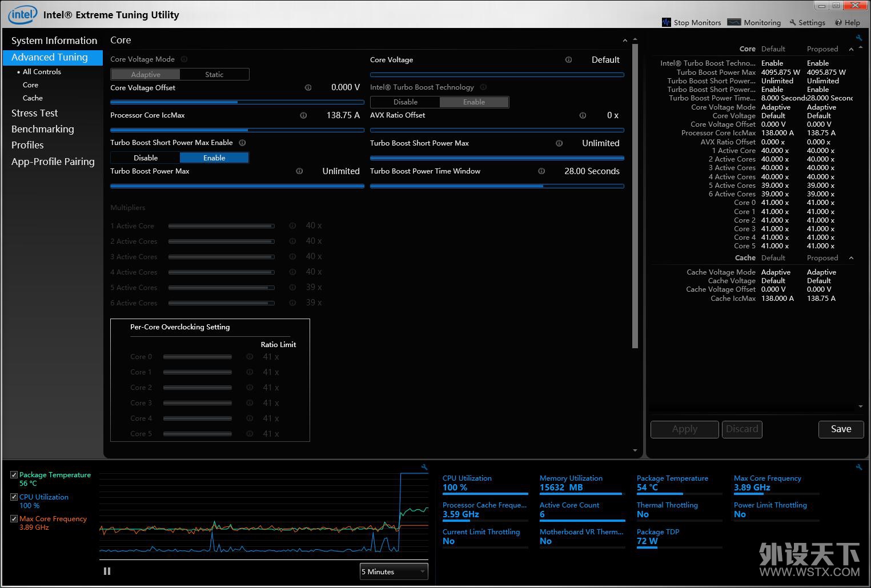Open the Monitoring screen icon

[734, 22]
